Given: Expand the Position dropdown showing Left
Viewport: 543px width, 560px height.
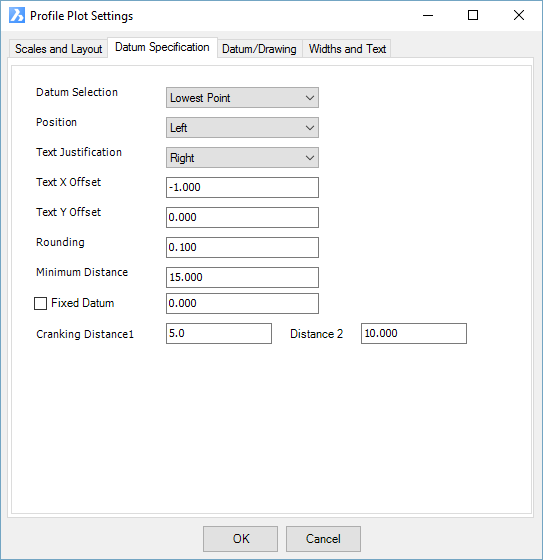Looking at the screenshot, I should pos(242,128).
